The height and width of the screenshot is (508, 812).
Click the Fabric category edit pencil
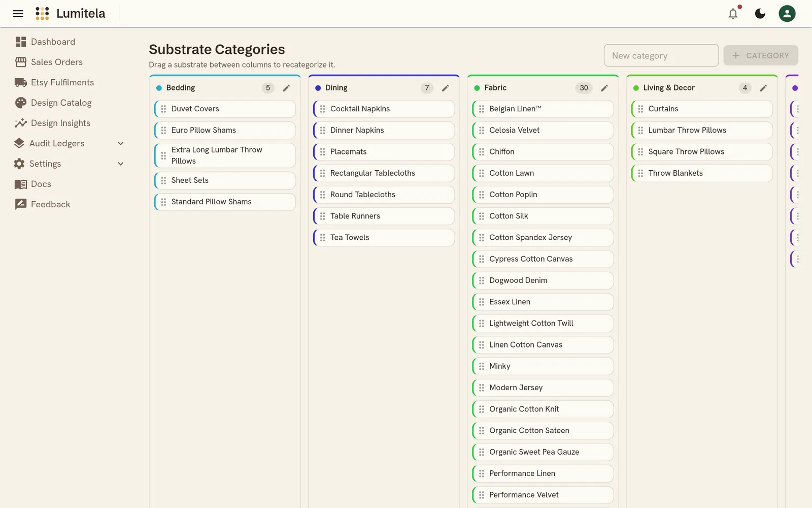pos(604,88)
